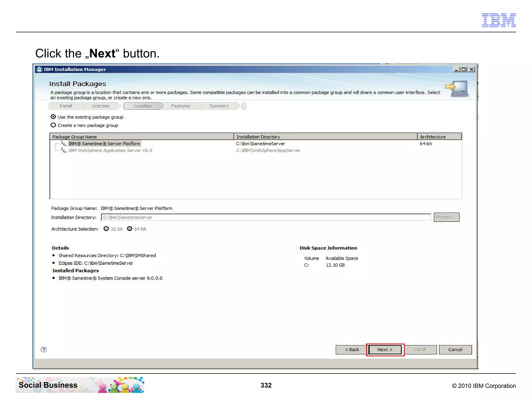Click the install wizard computer graphic icon

(x=457, y=89)
